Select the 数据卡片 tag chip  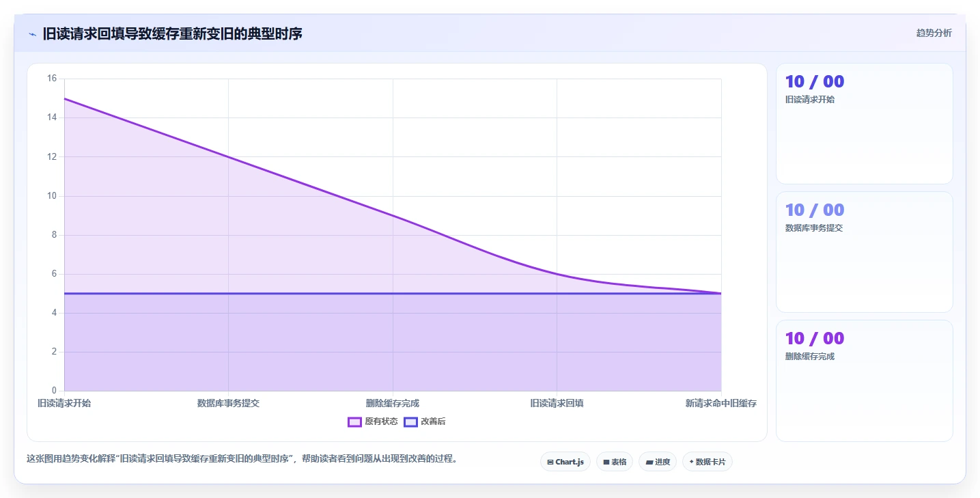tap(708, 462)
